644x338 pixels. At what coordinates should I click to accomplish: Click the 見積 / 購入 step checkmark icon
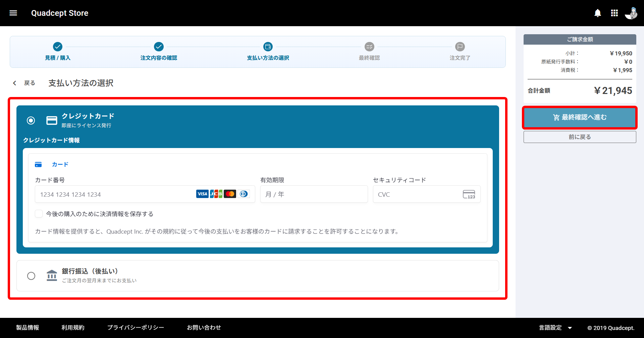point(58,47)
